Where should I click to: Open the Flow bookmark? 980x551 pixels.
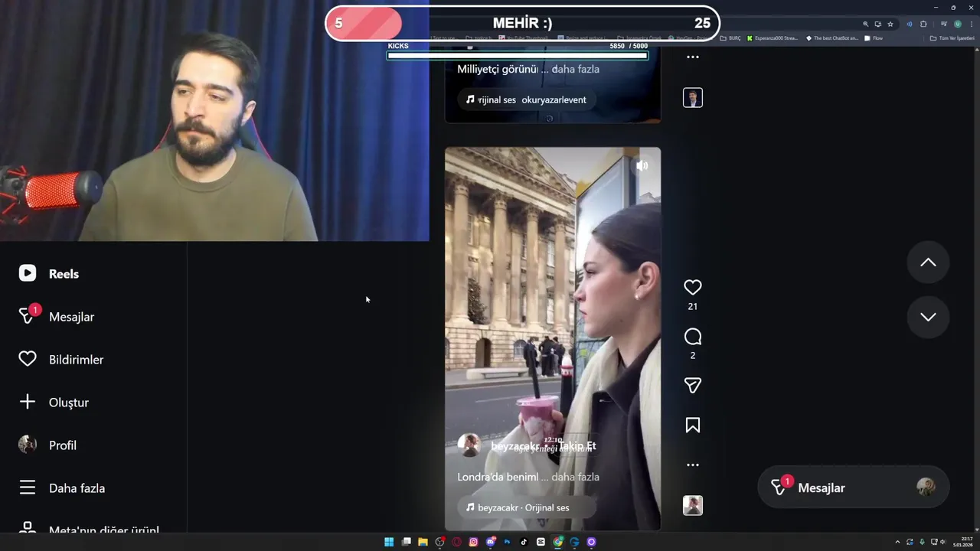point(874,37)
